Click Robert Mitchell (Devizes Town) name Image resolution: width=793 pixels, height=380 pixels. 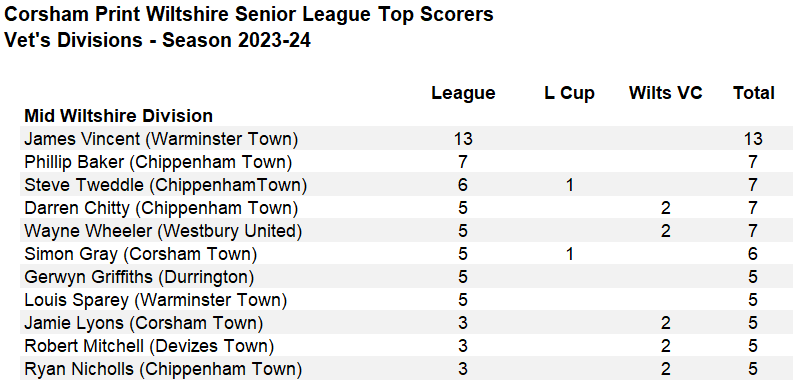point(149,346)
